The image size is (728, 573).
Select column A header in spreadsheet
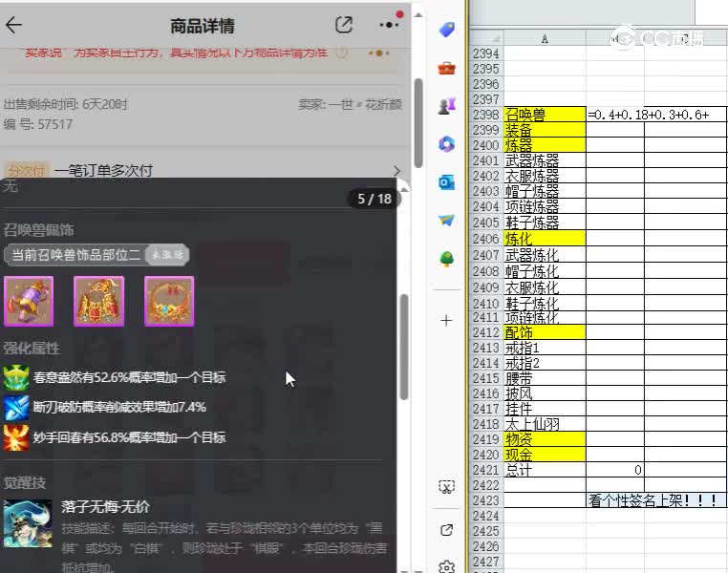545,38
